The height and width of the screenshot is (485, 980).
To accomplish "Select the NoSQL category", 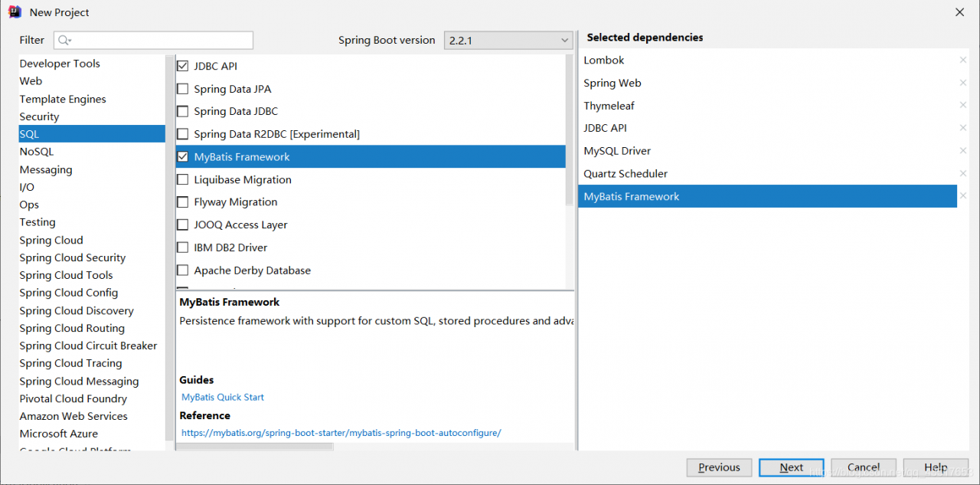I will [37, 152].
